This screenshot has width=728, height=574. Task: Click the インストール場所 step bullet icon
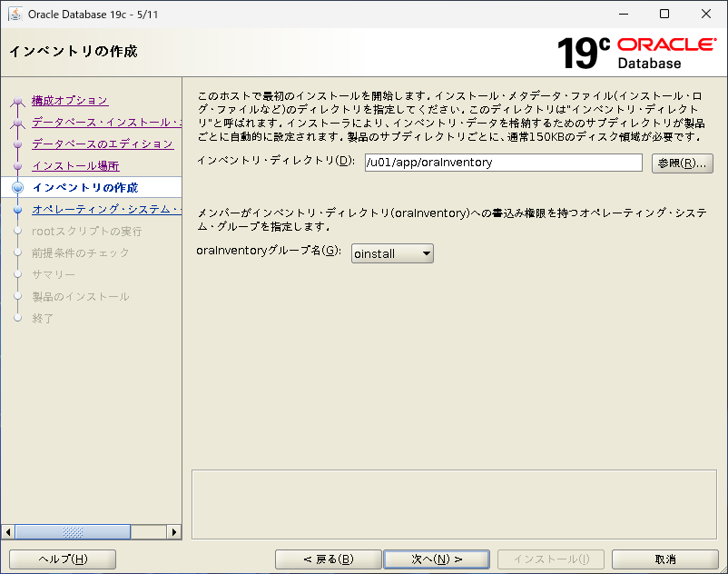pyautogui.click(x=17, y=166)
